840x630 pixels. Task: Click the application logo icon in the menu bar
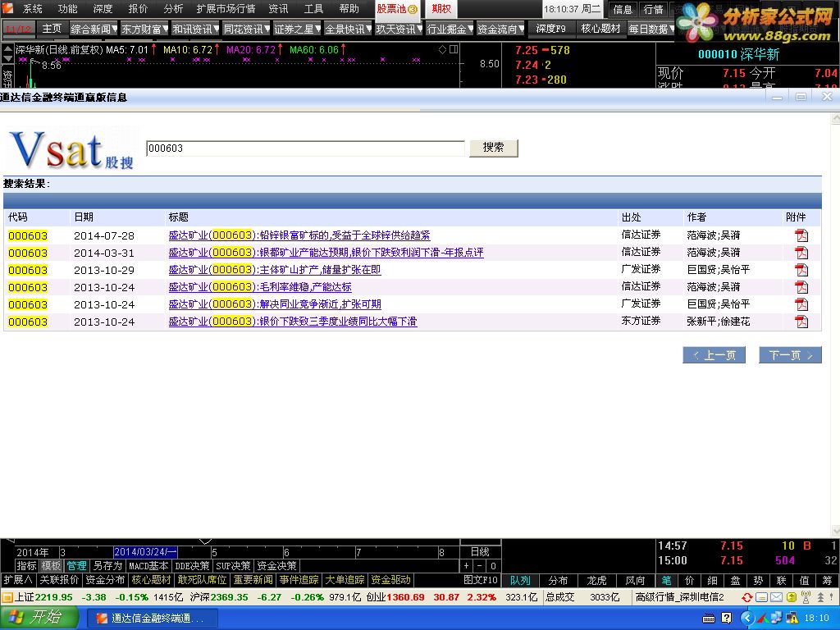(8, 8)
